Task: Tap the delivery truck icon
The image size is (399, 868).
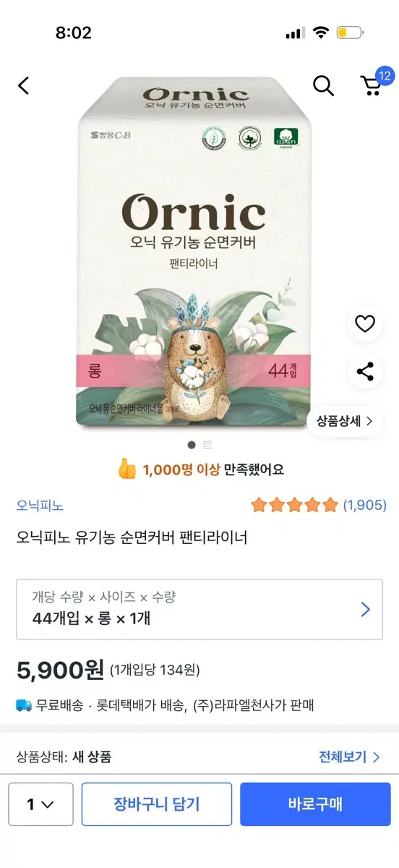Action: pos(24,705)
